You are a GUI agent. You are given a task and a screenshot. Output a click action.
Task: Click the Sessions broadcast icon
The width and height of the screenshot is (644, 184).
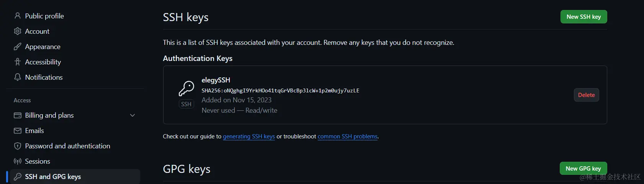coord(18,161)
